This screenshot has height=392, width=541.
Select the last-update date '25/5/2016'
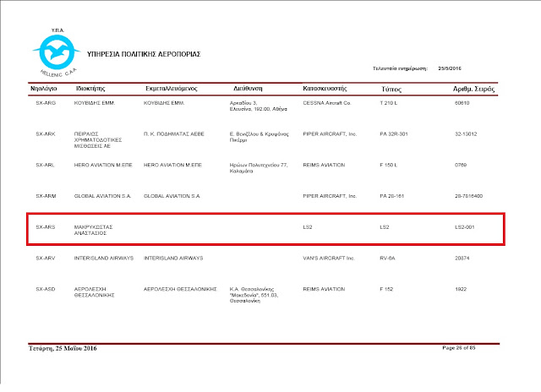tap(450, 68)
